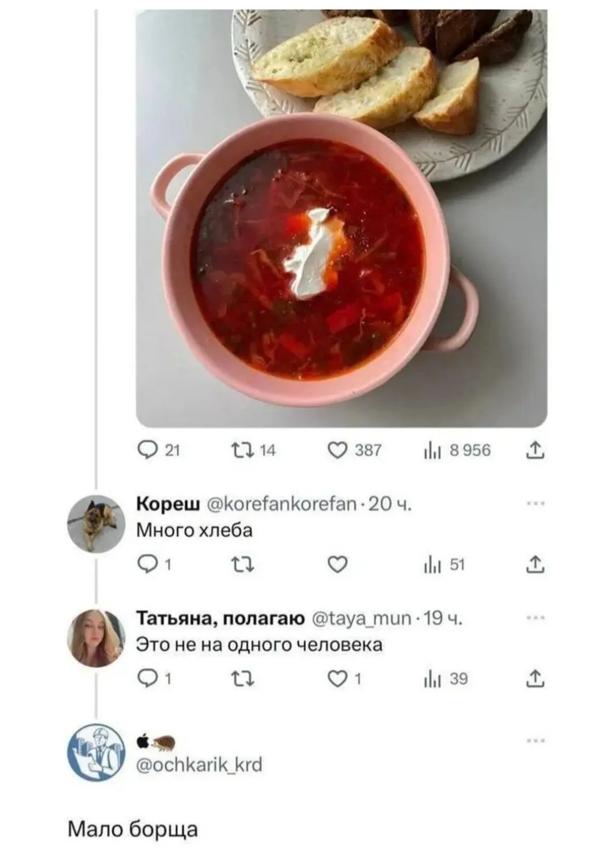The height and width of the screenshot is (864, 616).
Task: Open the @taya_mun profile handle
Action: point(362,619)
